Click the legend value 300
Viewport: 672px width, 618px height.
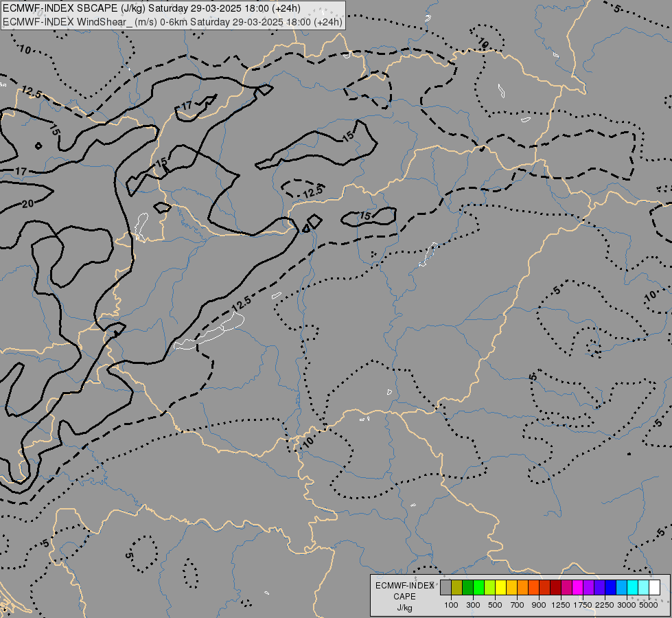[x=473, y=605]
